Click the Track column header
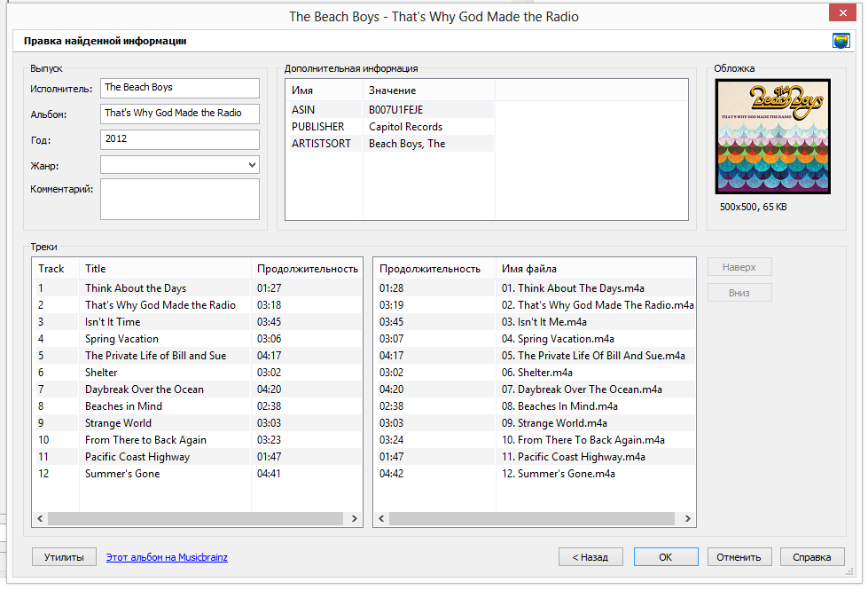The width and height of the screenshot is (868, 590). (x=55, y=269)
